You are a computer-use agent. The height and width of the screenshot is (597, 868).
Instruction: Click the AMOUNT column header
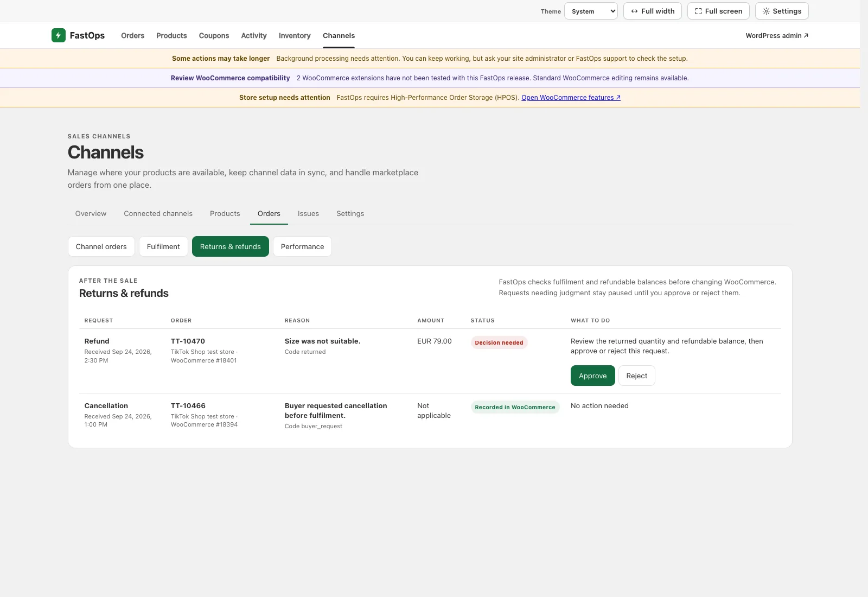pyautogui.click(x=431, y=321)
